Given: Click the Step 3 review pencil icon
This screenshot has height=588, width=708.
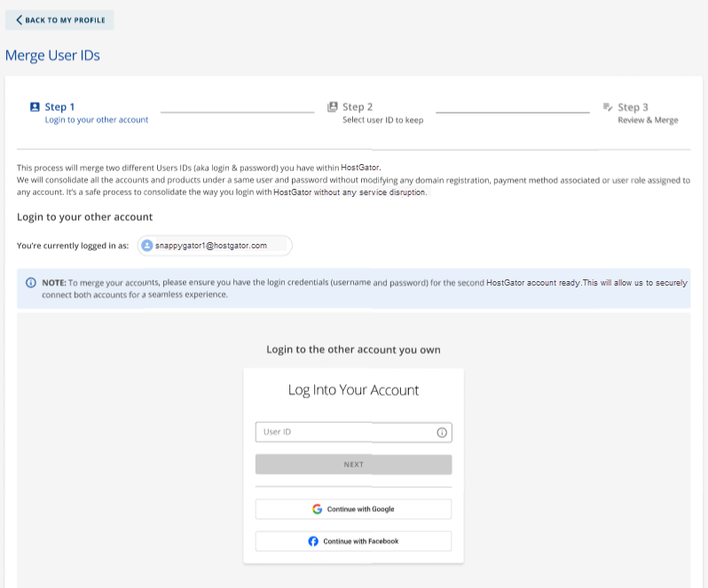Looking at the screenshot, I should (x=608, y=106).
